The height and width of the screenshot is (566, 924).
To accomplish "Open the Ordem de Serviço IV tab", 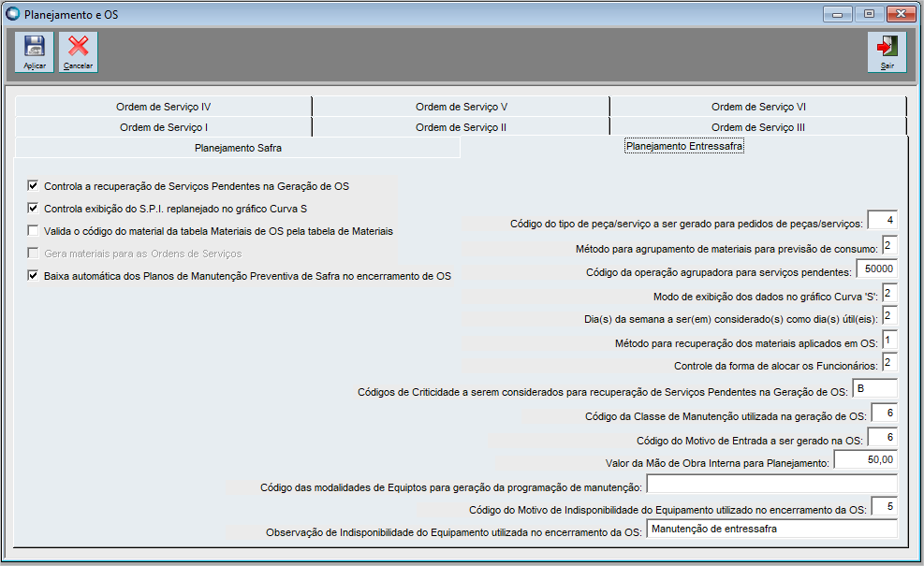I will point(163,107).
